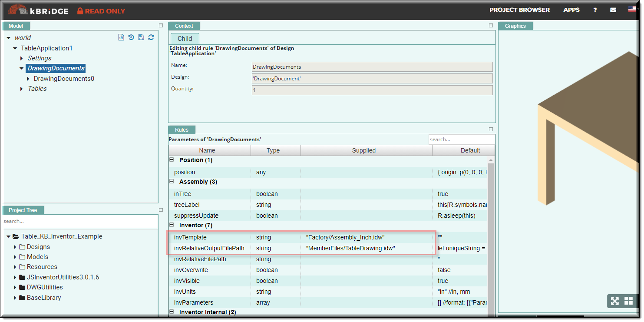Screen dimensions: 644x322
Task: Maximize the Rules panel square icon
Action: point(491,129)
